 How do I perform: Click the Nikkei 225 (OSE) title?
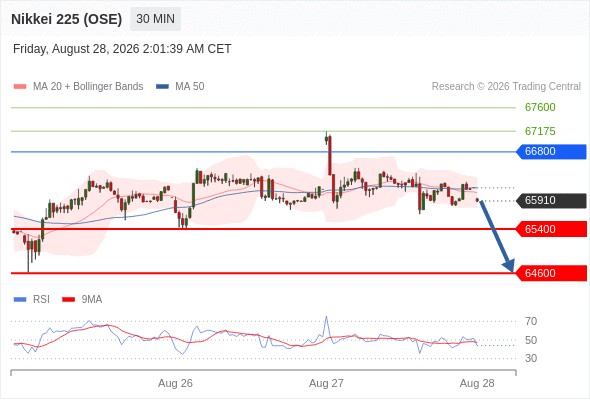coord(67,19)
